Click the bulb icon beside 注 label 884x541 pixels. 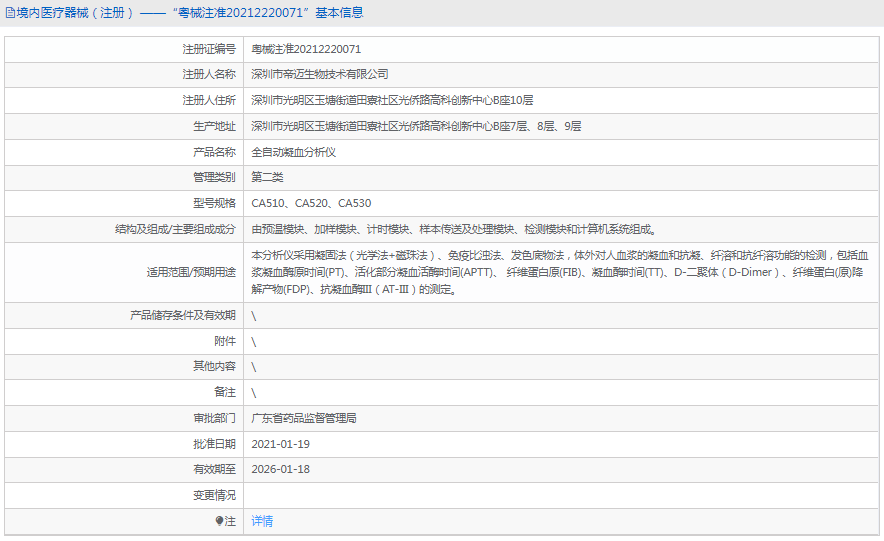219,521
